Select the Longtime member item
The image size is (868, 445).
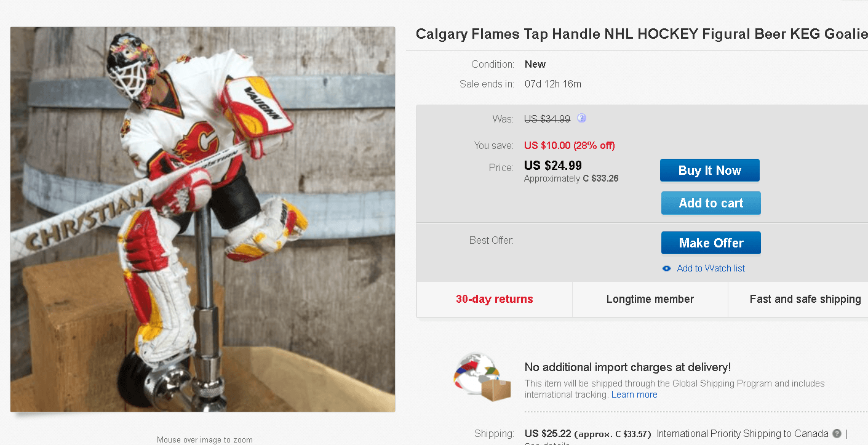pyautogui.click(x=650, y=299)
